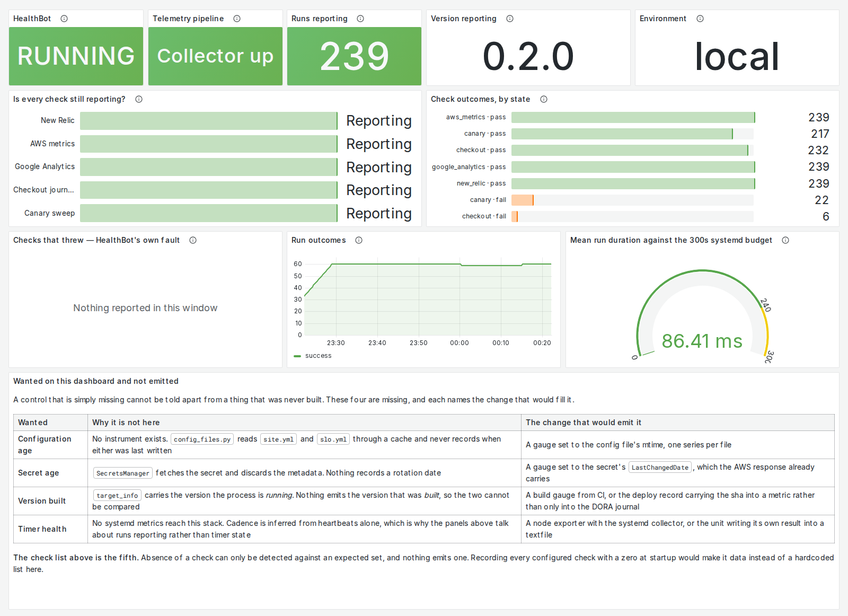Click the 86.41 ms gauge value

(x=702, y=341)
